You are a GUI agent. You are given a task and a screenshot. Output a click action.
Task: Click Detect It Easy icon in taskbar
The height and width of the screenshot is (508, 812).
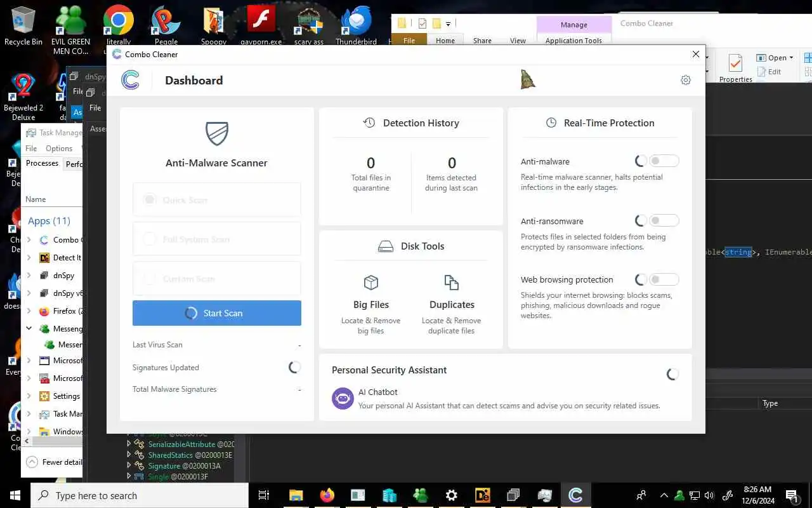tap(482, 495)
